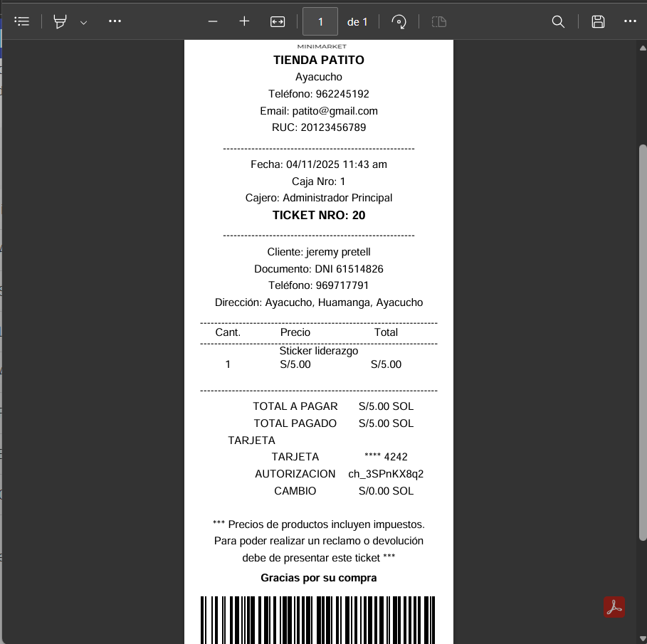This screenshot has width=647, height=644.
Task: Select the highlighter tool
Action: point(61,21)
